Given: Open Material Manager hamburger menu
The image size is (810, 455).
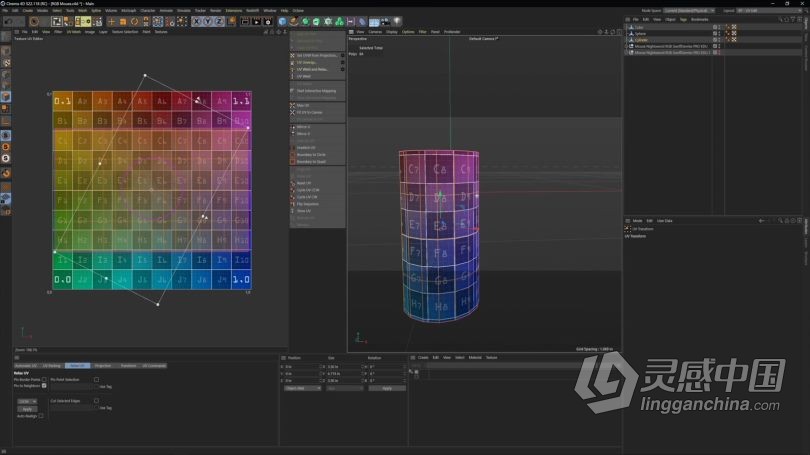Looking at the screenshot, I should [x=412, y=357].
